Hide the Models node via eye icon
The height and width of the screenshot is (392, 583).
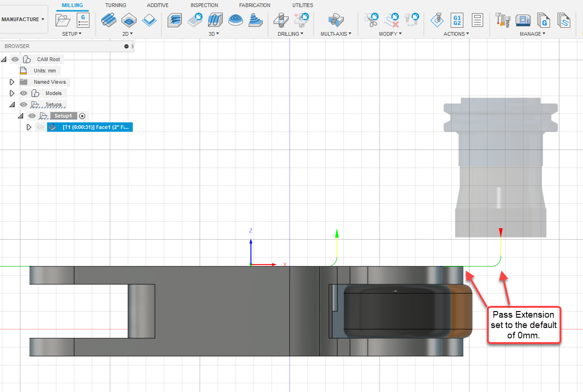[24, 93]
